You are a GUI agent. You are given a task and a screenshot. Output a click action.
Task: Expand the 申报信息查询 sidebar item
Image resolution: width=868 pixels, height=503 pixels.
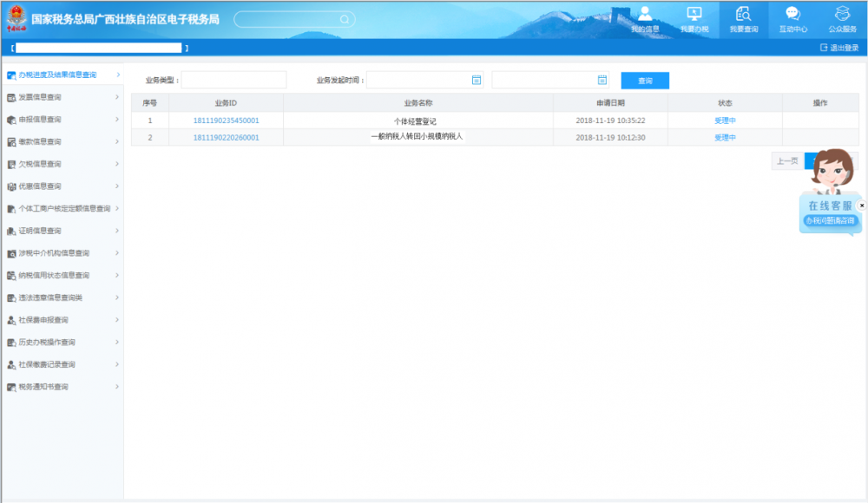61,120
